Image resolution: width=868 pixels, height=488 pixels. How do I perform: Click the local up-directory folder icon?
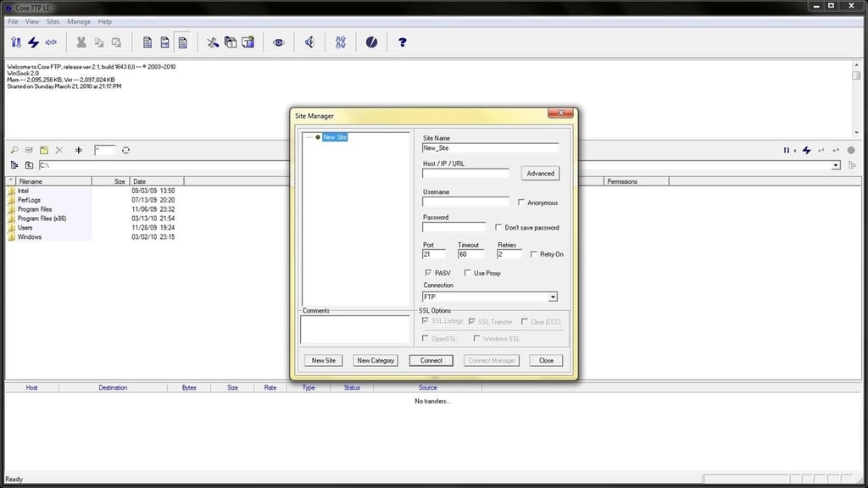point(30,165)
